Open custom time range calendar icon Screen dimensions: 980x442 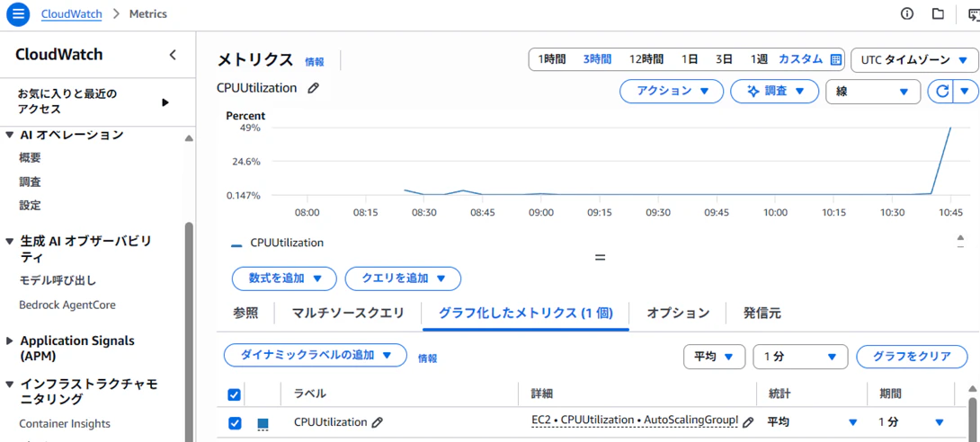(835, 59)
